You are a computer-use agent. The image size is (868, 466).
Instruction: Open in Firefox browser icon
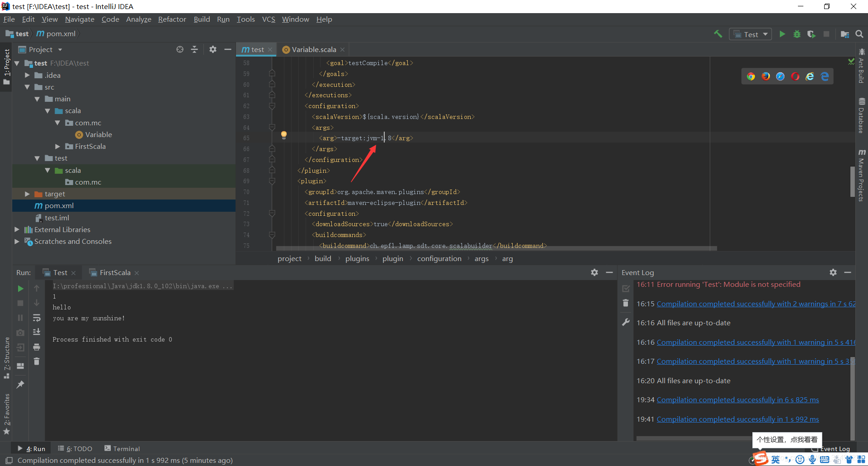point(766,76)
